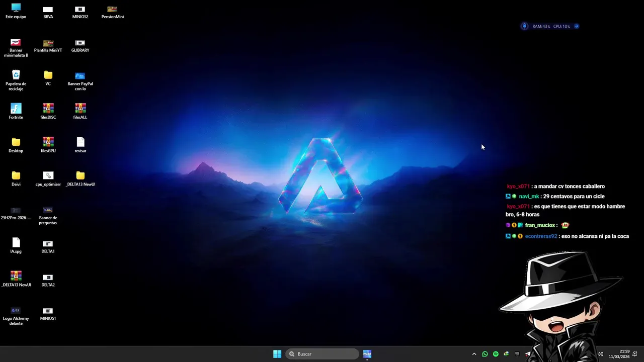Select the Logo Alchemy delante file
This screenshot has width=644, height=362.
[x=16, y=316]
